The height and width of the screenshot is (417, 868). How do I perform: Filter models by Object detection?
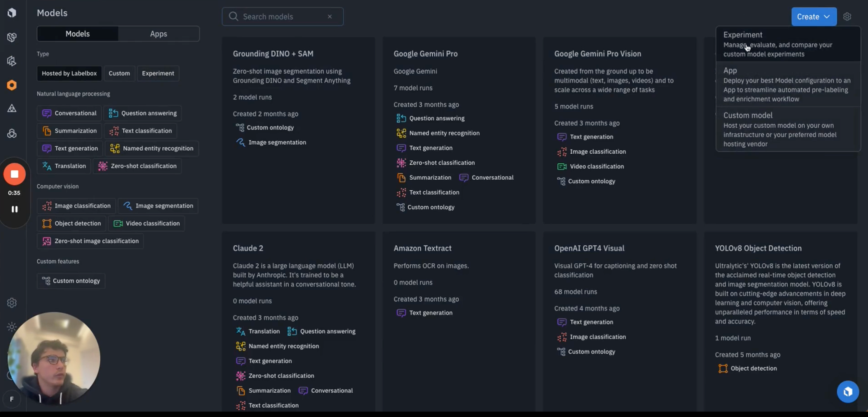(72, 224)
